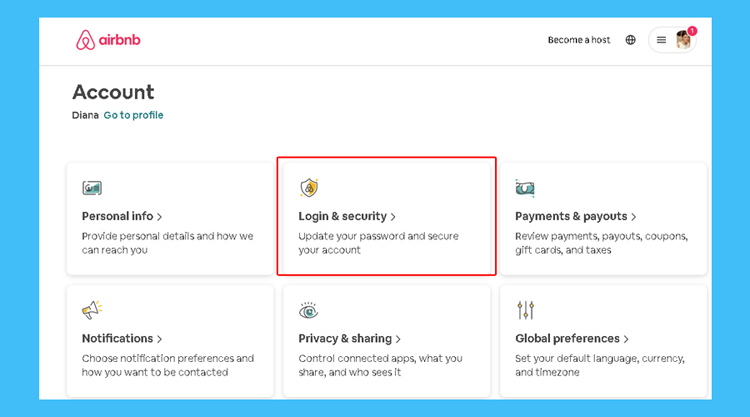
Task: Click the chevron next to Notifications
Action: (x=159, y=339)
